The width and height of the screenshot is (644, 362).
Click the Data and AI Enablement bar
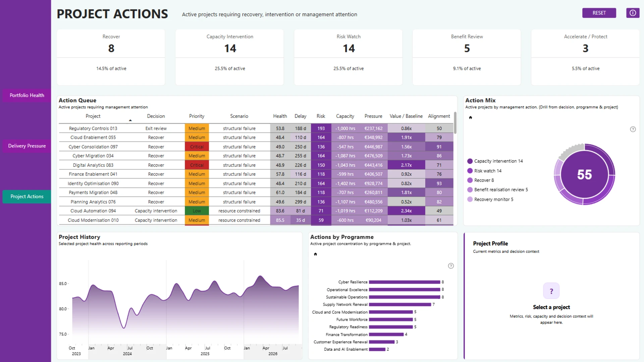[377, 349]
